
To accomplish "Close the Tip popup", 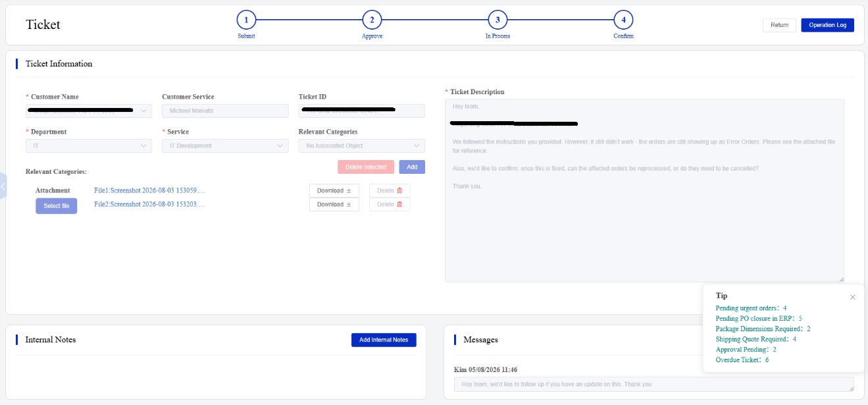I will click(x=853, y=297).
